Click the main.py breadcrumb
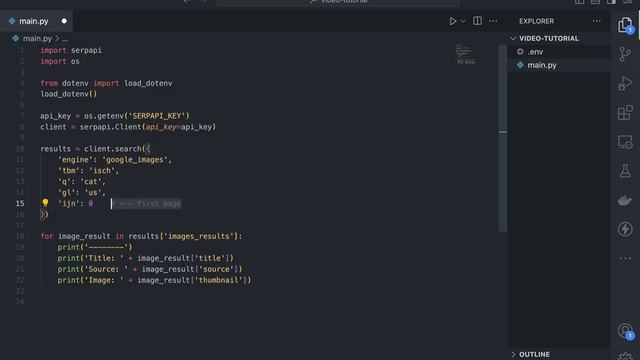Viewport: 640px width, 360px height. [x=37, y=38]
